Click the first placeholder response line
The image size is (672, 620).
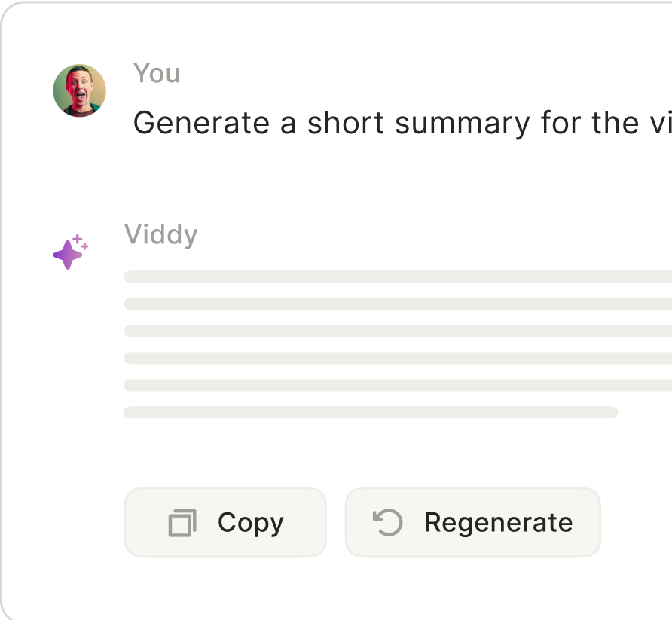[x=392, y=276]
